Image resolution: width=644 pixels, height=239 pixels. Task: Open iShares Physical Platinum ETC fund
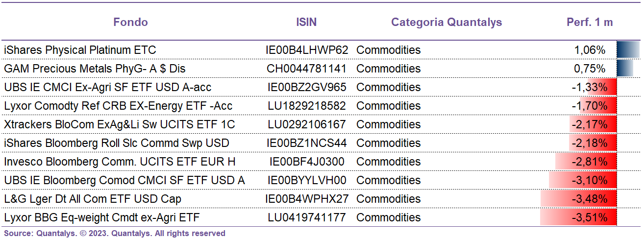coord(80,50)
